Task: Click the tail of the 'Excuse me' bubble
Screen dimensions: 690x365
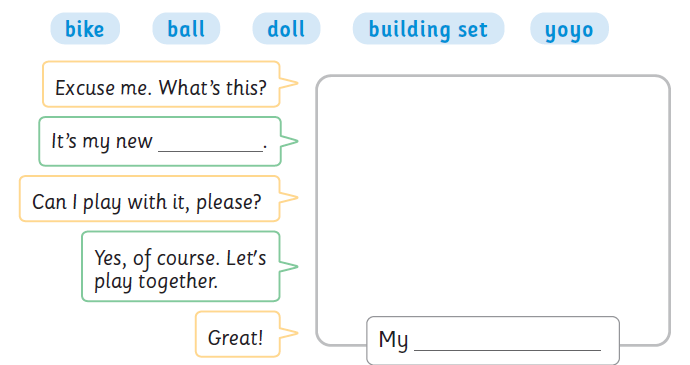Action: [x=289, y=83]
